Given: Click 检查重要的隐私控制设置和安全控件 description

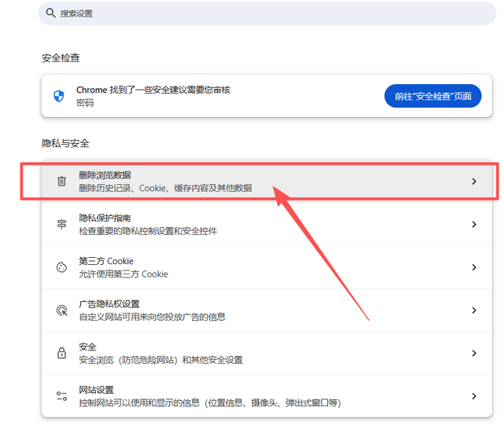Looking at the screenshot, I should [148, 231].
